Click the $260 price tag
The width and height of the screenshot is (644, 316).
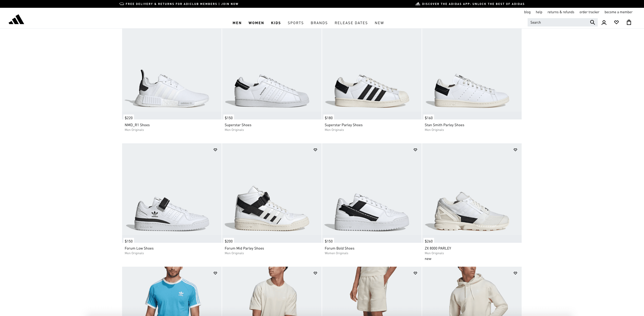click(429, 241)
